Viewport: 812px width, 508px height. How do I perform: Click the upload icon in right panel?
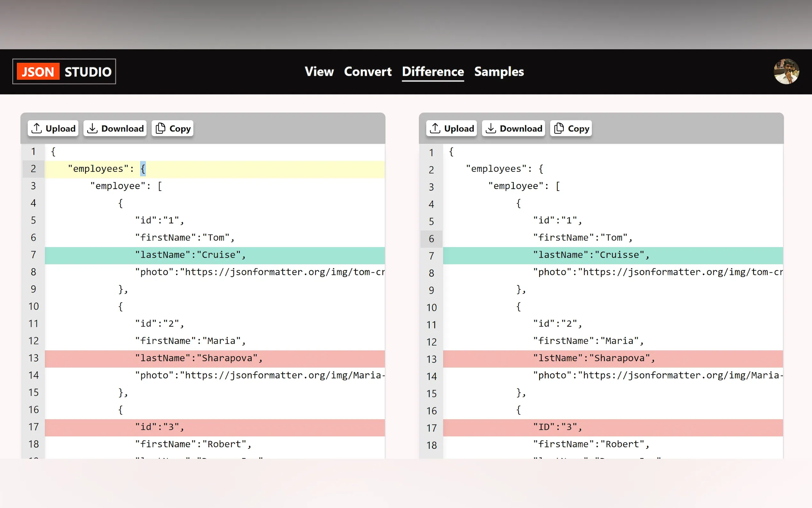(x=435, y=128)
